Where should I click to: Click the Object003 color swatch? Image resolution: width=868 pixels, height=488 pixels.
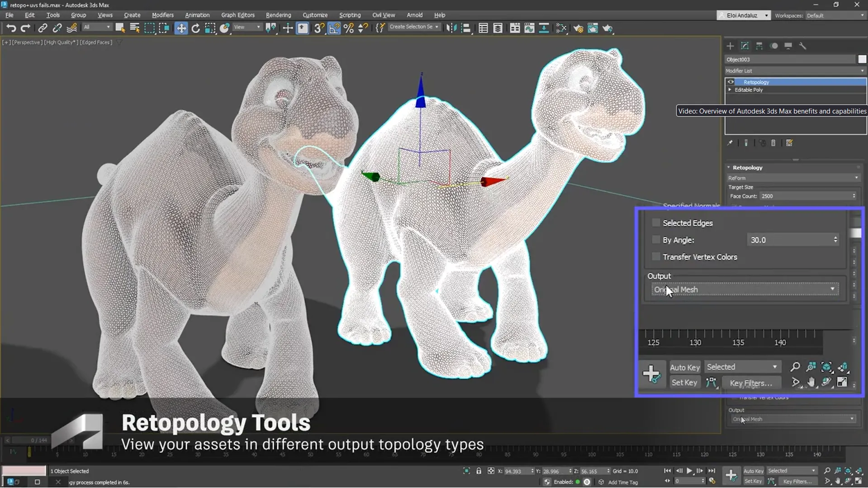863,59
